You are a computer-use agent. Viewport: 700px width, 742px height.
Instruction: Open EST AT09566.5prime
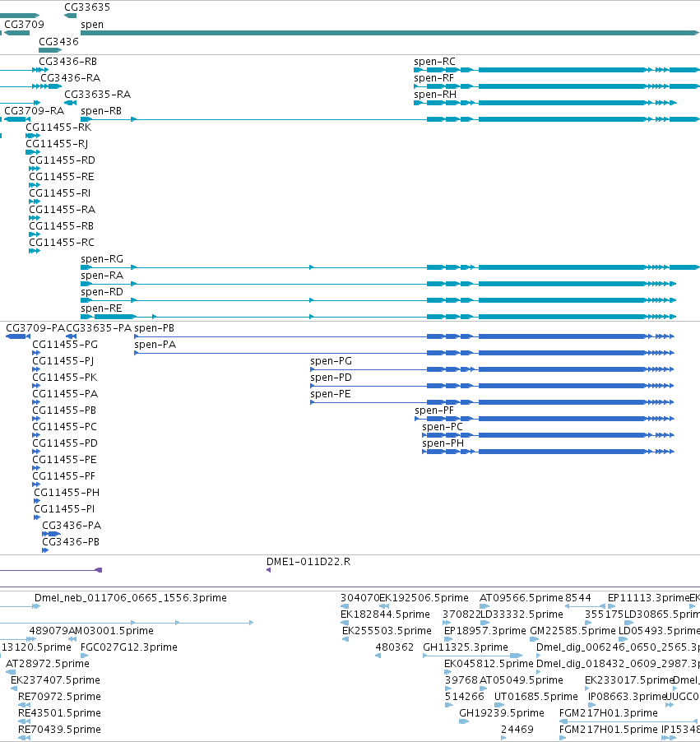click(x=522, y=598)
